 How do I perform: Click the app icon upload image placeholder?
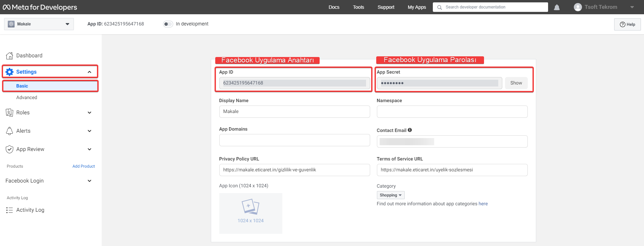(250, 213)
